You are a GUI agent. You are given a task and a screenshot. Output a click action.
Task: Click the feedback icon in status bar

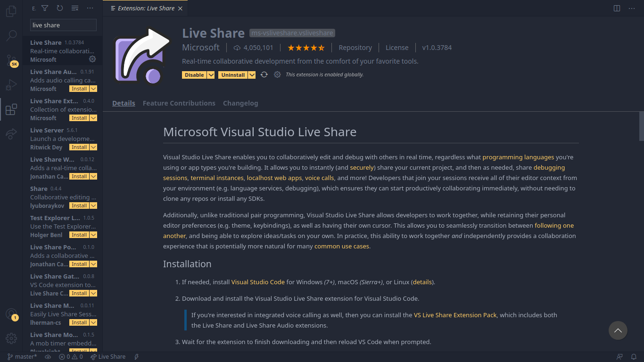619,357
